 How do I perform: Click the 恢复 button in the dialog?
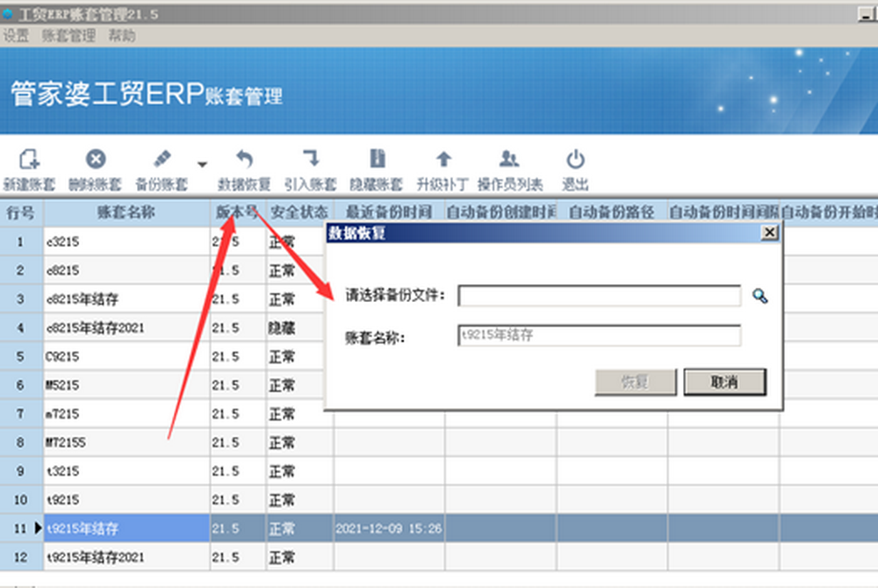point(636,382)
